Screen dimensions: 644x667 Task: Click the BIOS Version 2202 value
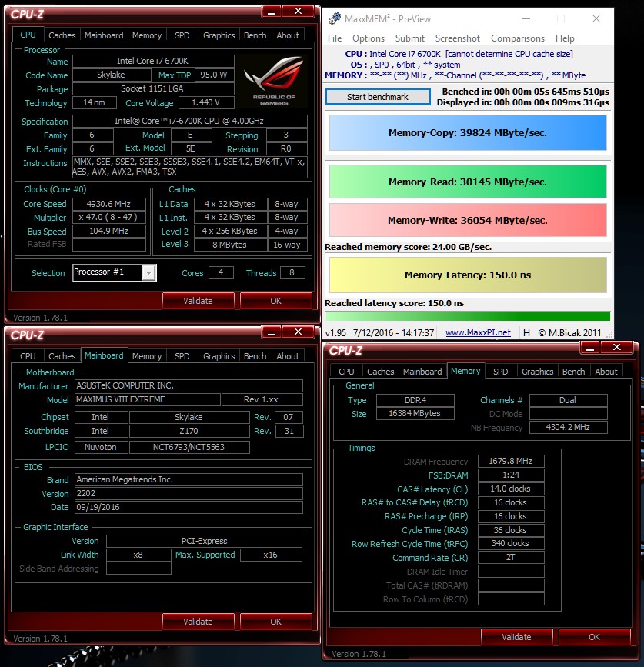pos(189,493)
